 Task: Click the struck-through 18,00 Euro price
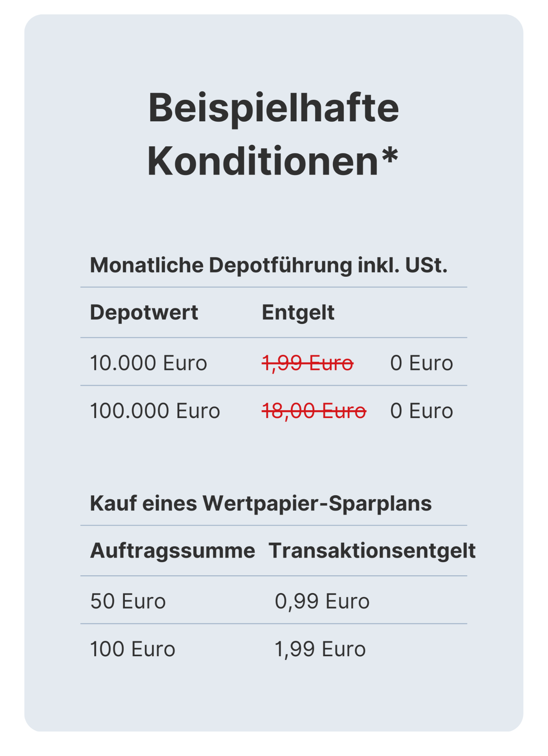coord(314,411)
